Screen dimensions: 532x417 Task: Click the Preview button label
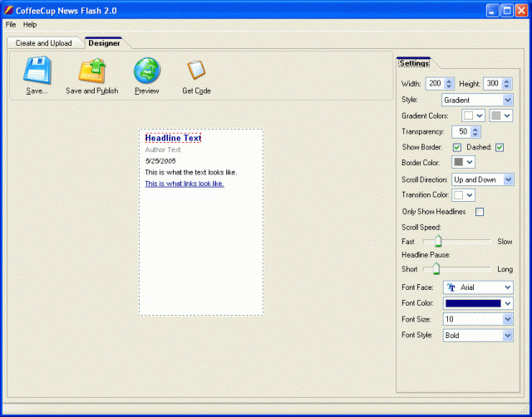(146, 91)
